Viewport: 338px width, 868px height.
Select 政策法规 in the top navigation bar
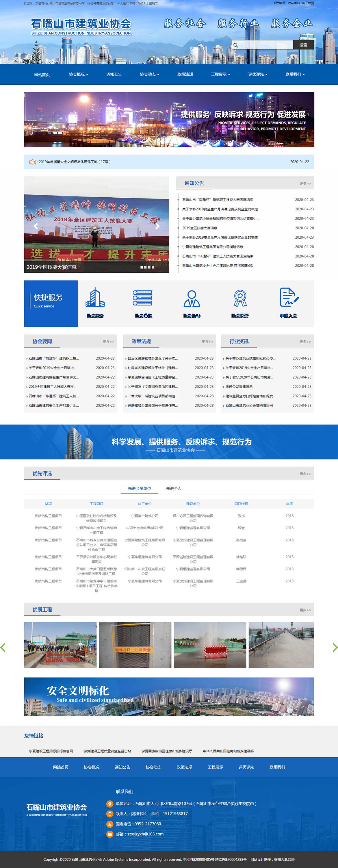tap(185, 75)
